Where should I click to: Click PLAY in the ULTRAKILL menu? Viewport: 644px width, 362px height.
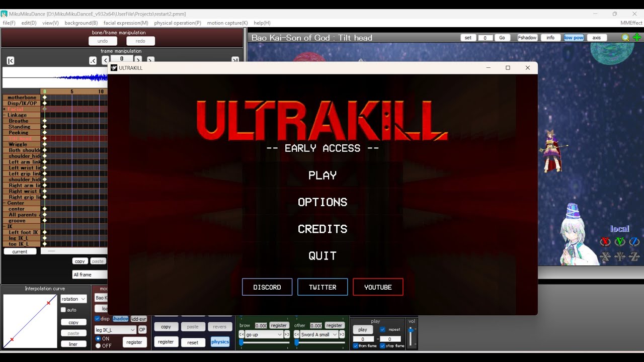[x=323, y=175]
